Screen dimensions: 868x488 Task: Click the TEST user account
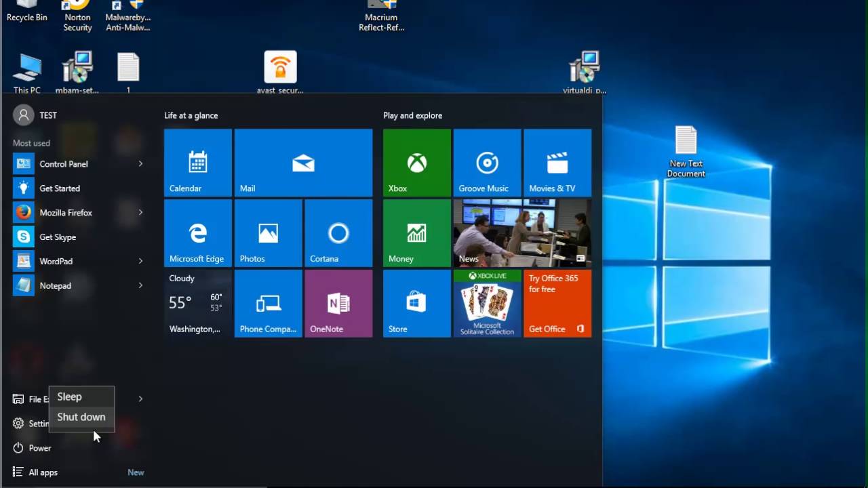tap(36, 115)
